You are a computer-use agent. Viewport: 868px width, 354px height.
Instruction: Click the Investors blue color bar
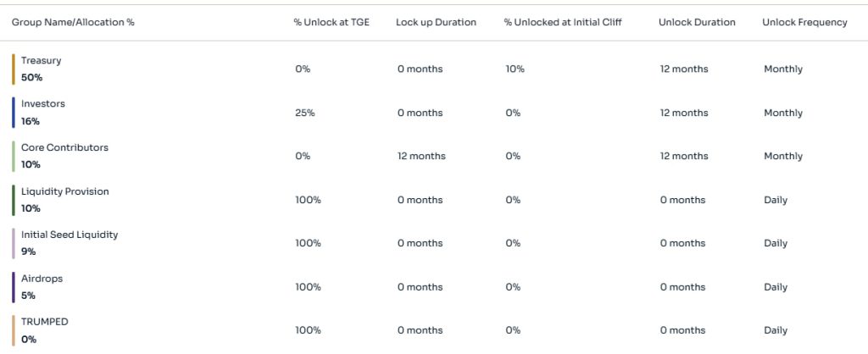(14, 113)
